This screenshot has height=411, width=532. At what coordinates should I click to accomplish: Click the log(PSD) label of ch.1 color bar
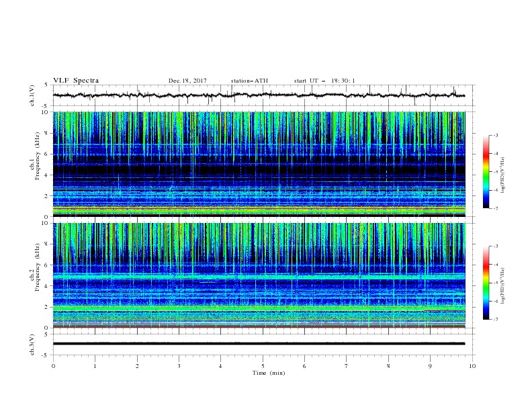[x=503, y=175]
